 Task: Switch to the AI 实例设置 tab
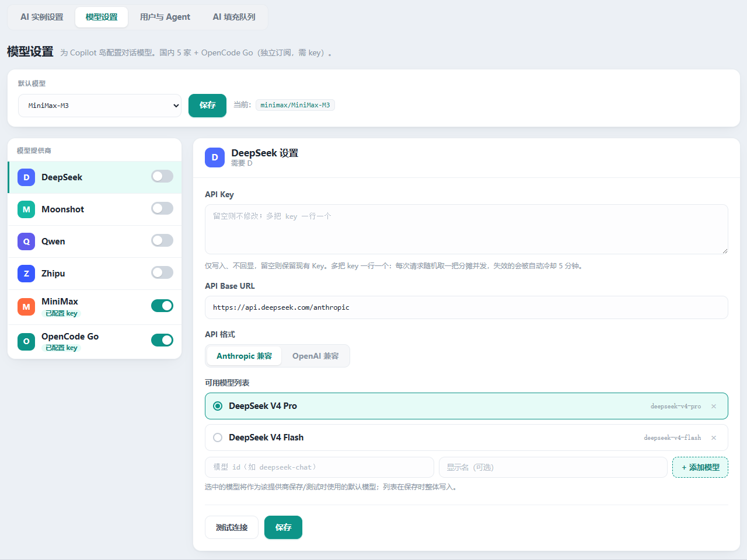pos(42,17)
